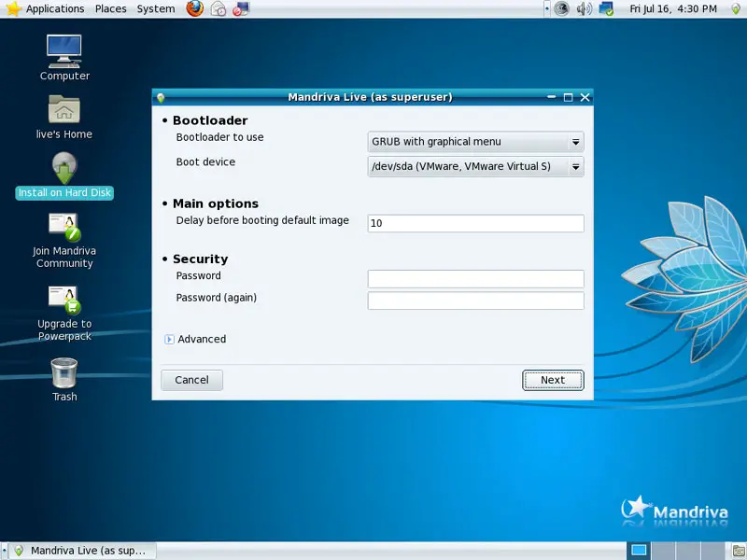
Task: Click the Applications star menu icon
Action: click(13, 8)
